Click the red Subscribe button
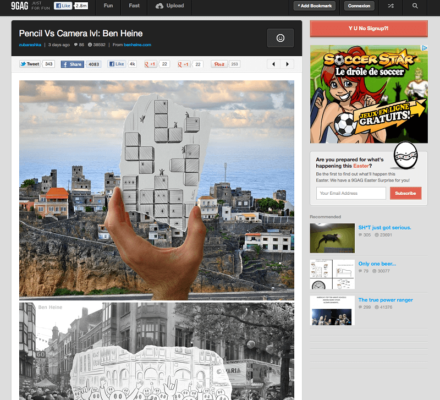The width and height of the screenshot is (440, 400). pyautogui.click(x=405, y=193)
